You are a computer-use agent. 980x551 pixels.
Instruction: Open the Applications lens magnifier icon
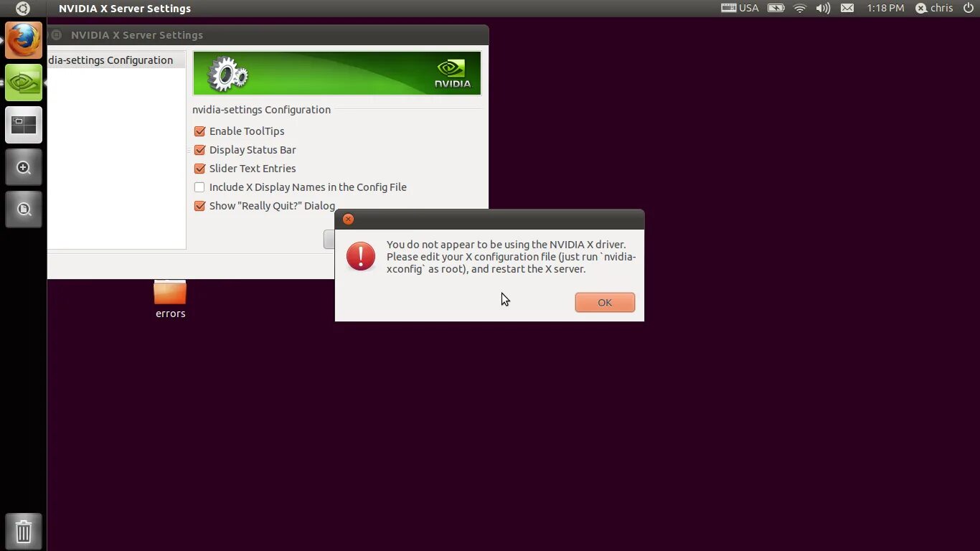point(24,167)
